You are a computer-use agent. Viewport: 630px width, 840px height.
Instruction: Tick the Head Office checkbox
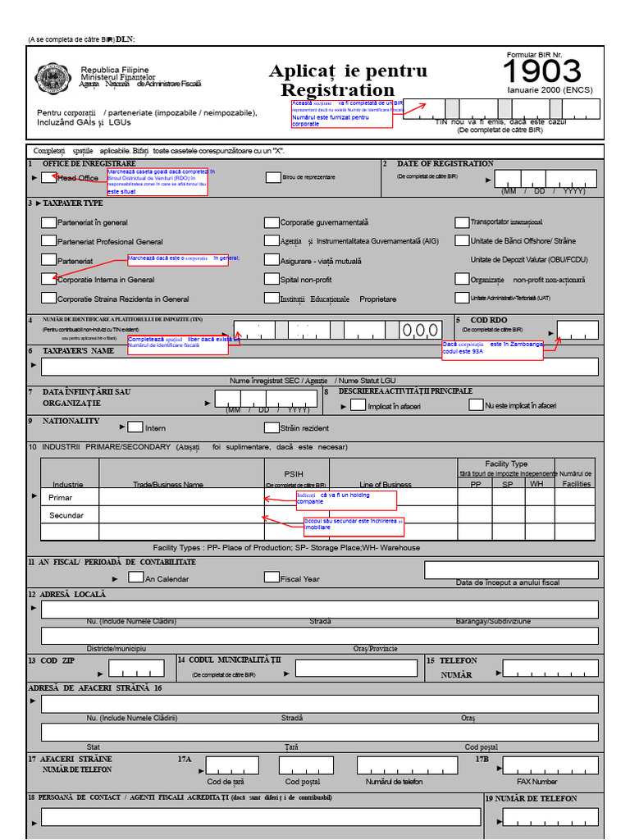pos(48,177)
